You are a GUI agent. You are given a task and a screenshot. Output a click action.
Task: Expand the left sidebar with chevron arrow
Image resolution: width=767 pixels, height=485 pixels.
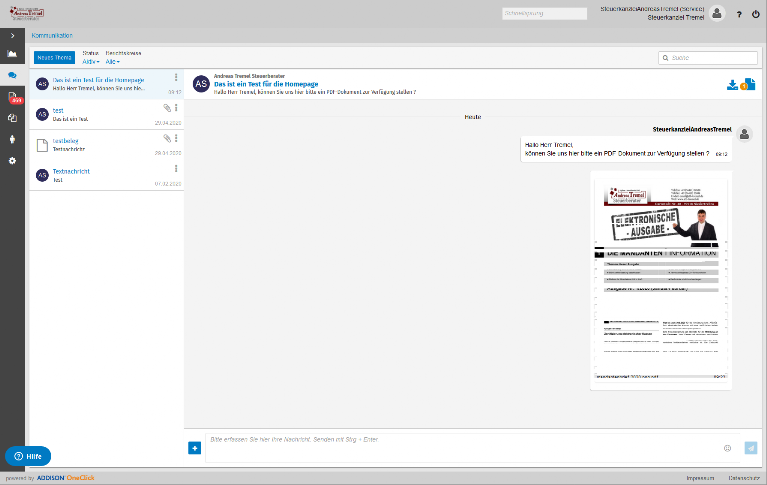[12, 35]
